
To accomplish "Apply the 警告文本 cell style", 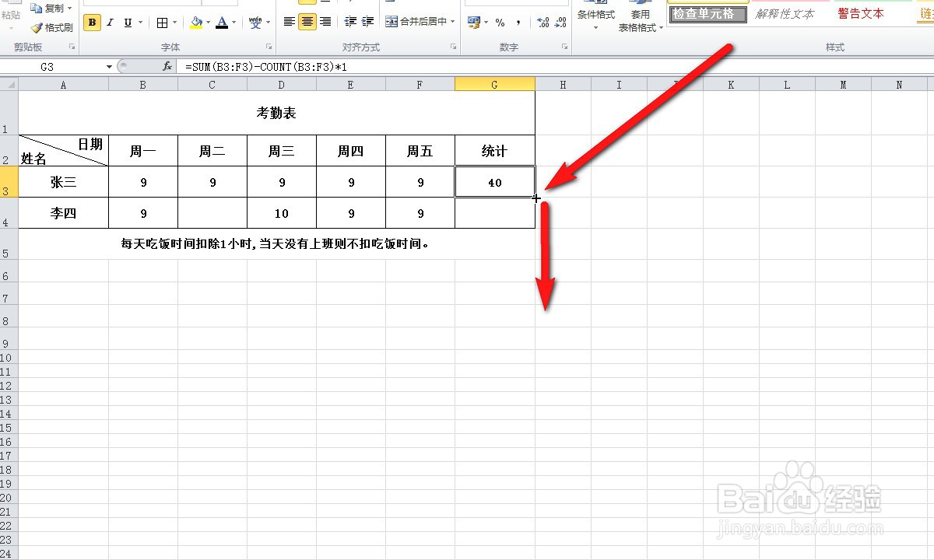I will pyautogui.click(x=860, y=13).
